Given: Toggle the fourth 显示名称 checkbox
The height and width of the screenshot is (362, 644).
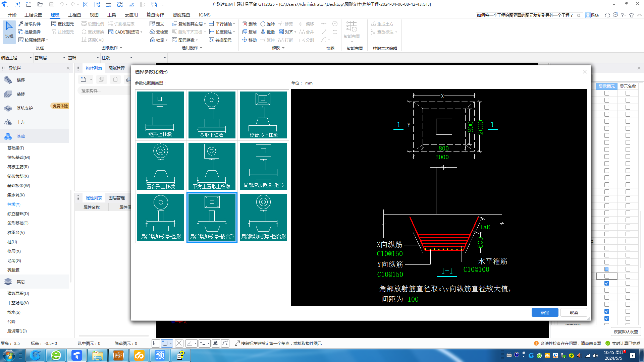Looking at the screenshot, I should (x=628, y=114).
